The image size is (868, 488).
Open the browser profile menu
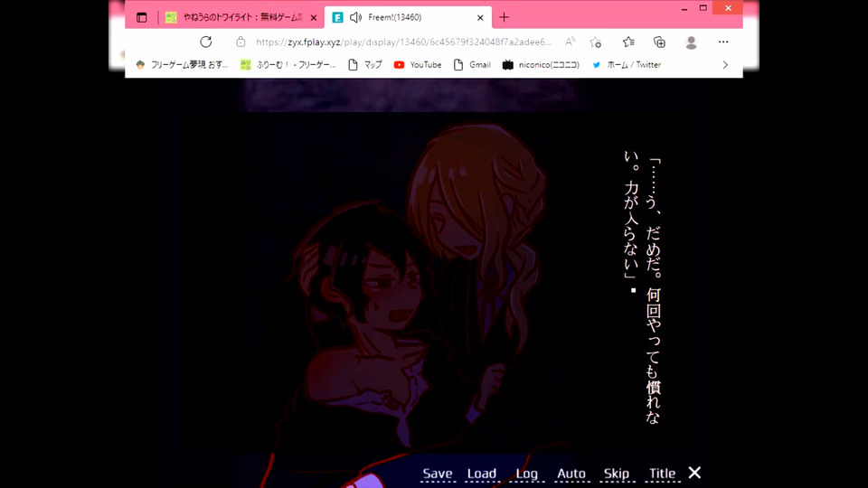[x=691, y=42]
